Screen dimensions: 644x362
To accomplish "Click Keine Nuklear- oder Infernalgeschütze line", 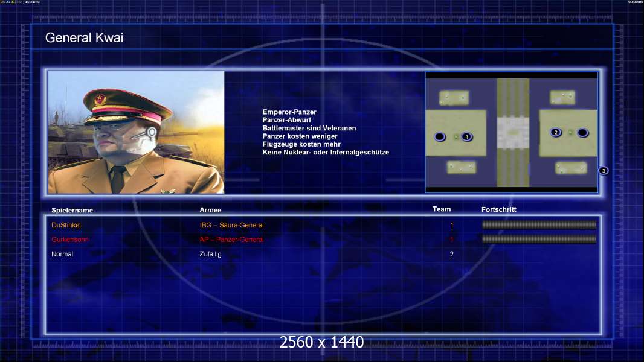I will click(x=326, y=152).
